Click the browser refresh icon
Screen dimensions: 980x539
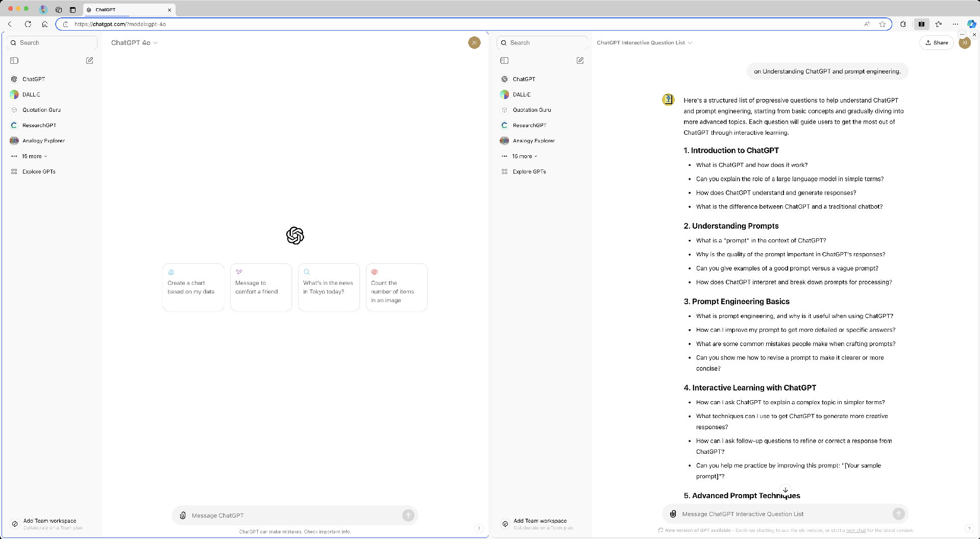[28, 24]
